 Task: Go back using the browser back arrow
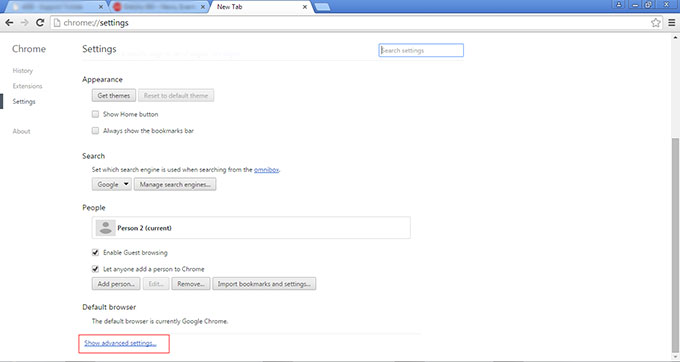click(x=9, y=23)
